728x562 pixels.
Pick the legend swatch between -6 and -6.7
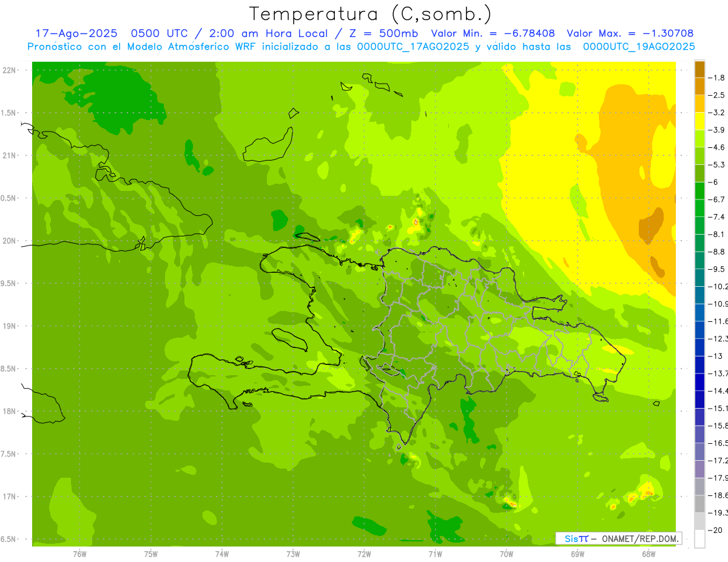click(x=699, y=191)
